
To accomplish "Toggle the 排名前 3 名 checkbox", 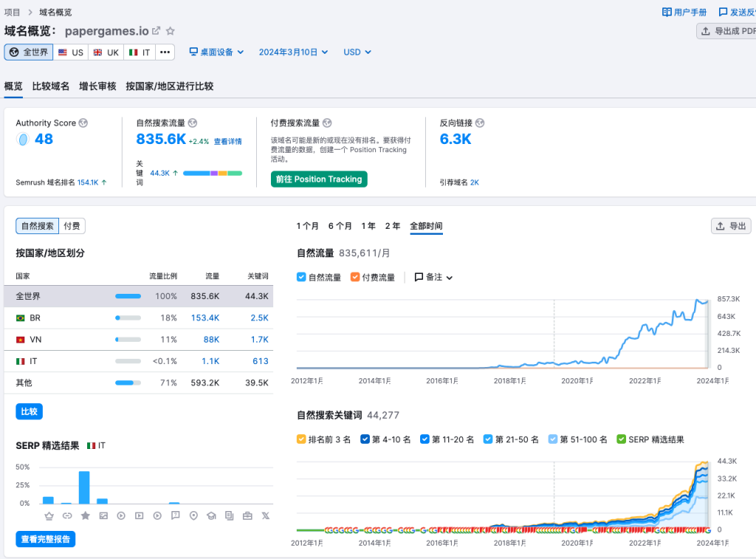I will [x=301, y=439].
